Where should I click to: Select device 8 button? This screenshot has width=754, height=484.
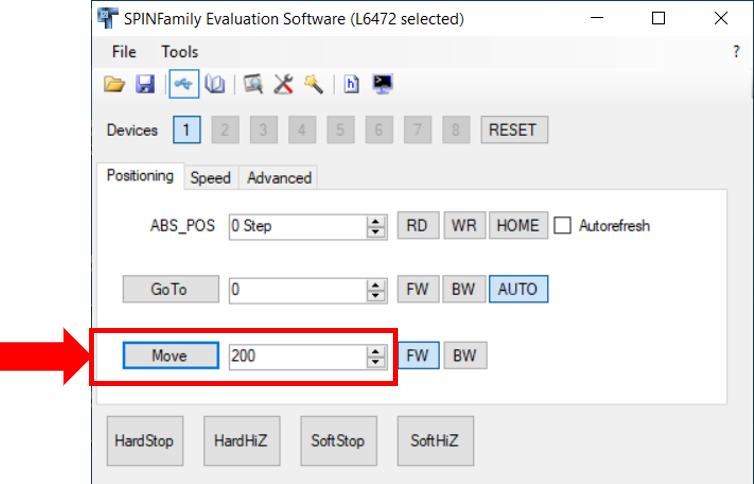(x=456, y=130)
